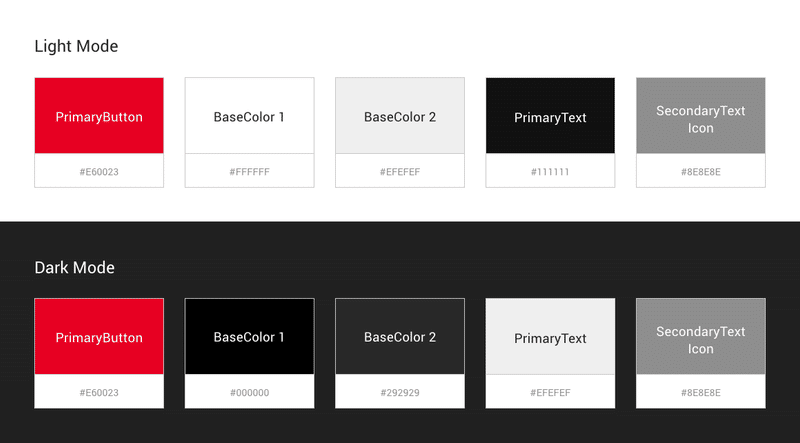Select the Dark Mode SecondaryText Icon swatch
This screenshot has width=800, height=443.
tap(701, 336)
